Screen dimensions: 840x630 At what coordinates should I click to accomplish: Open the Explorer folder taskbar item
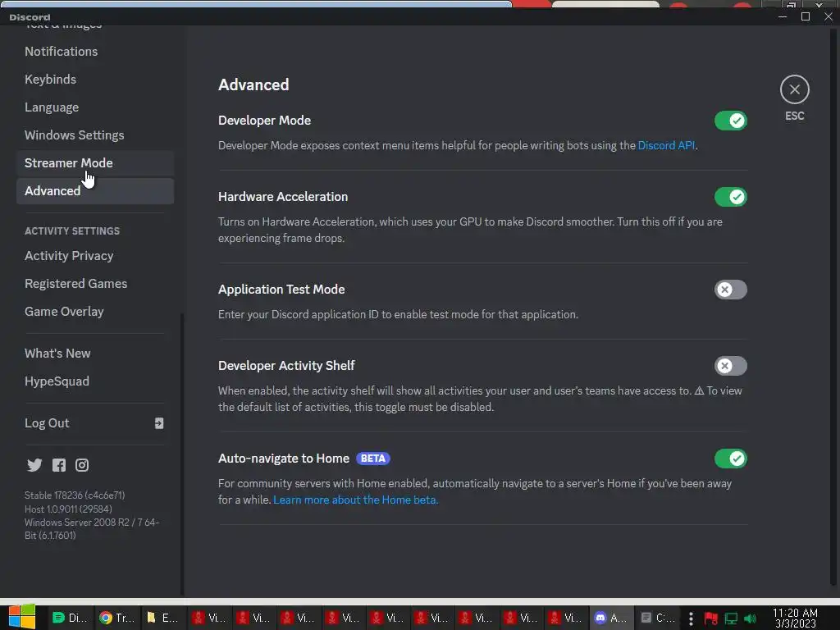162,618
